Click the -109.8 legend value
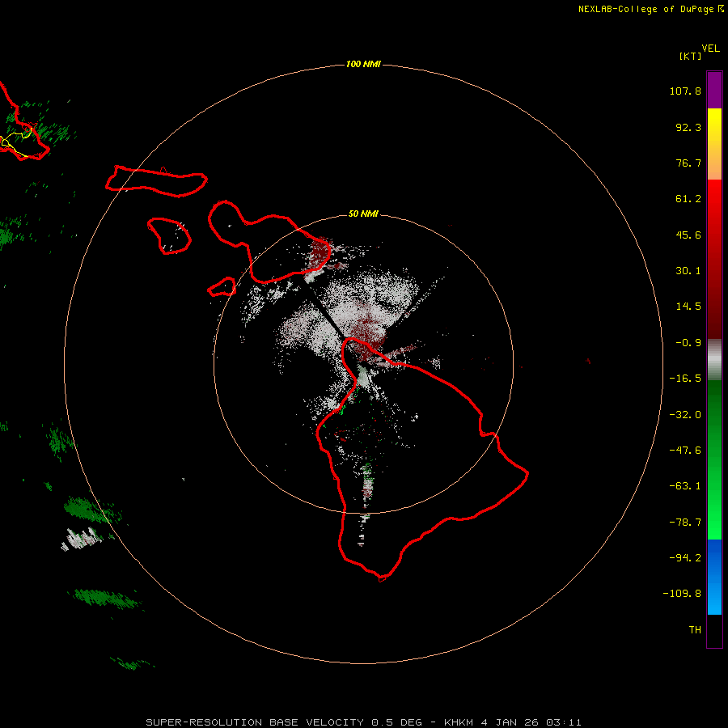 682,594
